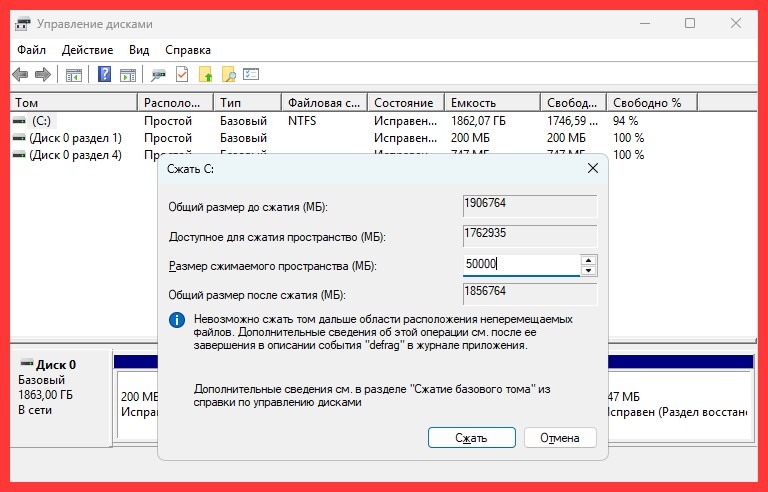Click the shrink size input field

click(520, 265)
